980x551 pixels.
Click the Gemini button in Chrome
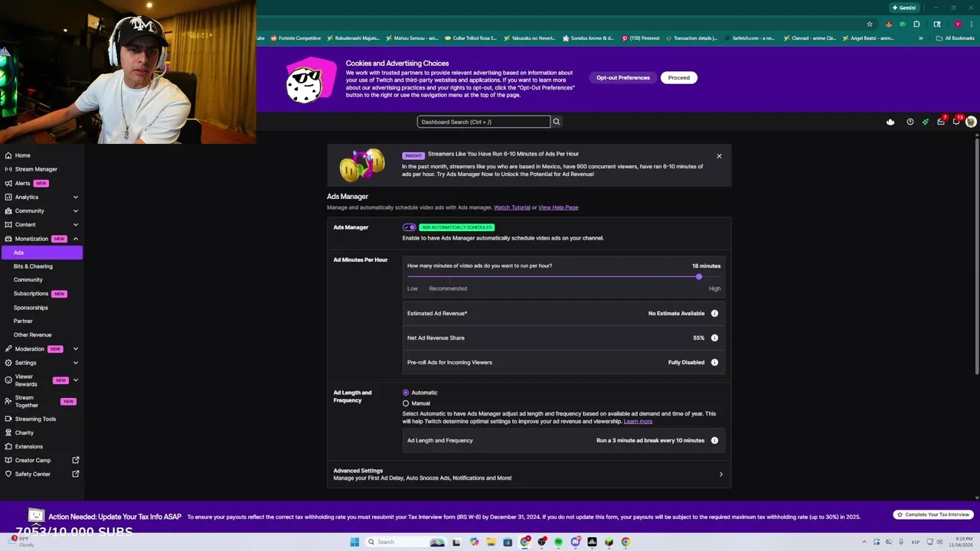(903, 8)
